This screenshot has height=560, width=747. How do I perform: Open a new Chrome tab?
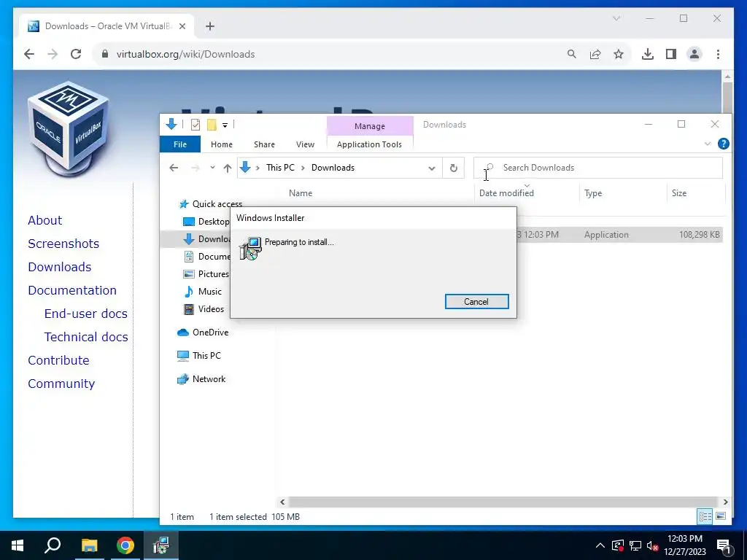pos(210,26)
